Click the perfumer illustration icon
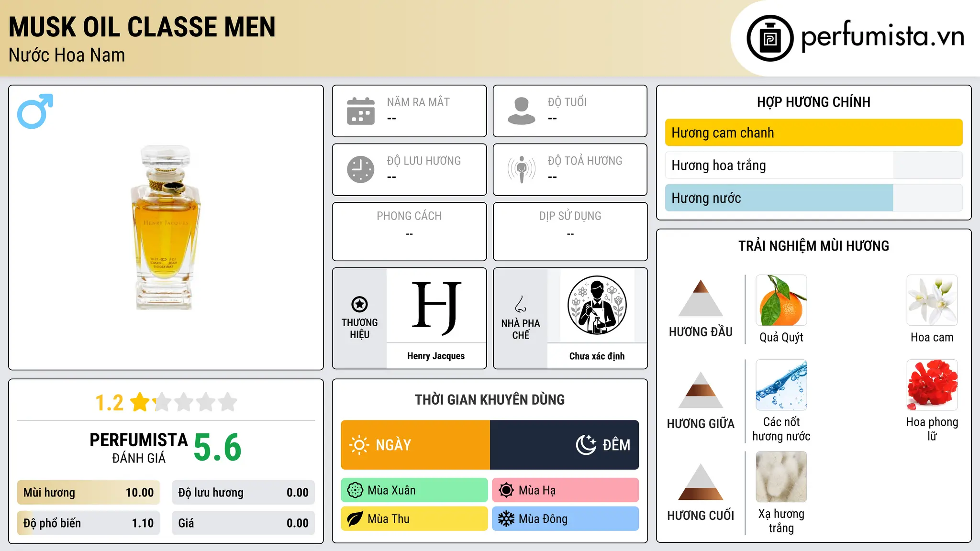Image resolution: width=980 pixels, height=551 pixels. (597, 305)
